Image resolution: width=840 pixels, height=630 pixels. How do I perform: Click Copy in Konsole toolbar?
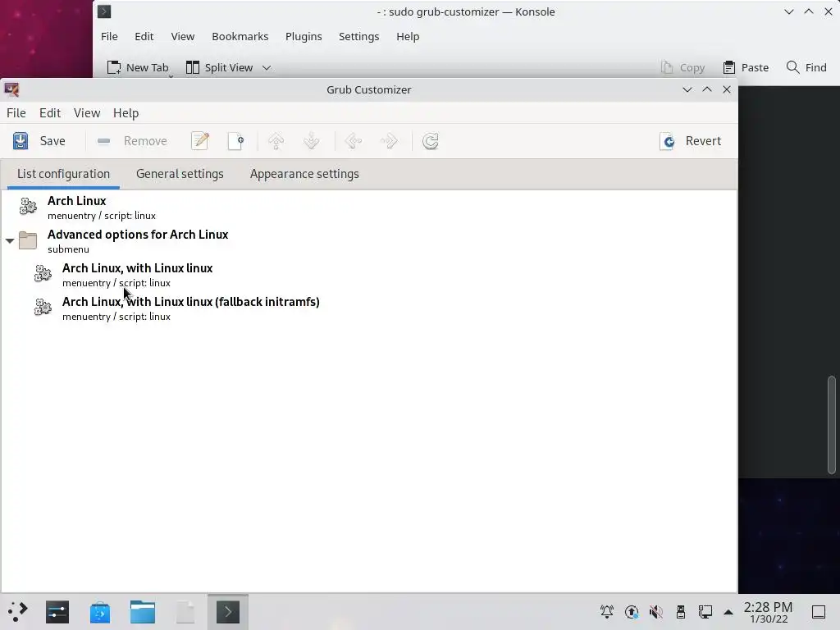683,67
